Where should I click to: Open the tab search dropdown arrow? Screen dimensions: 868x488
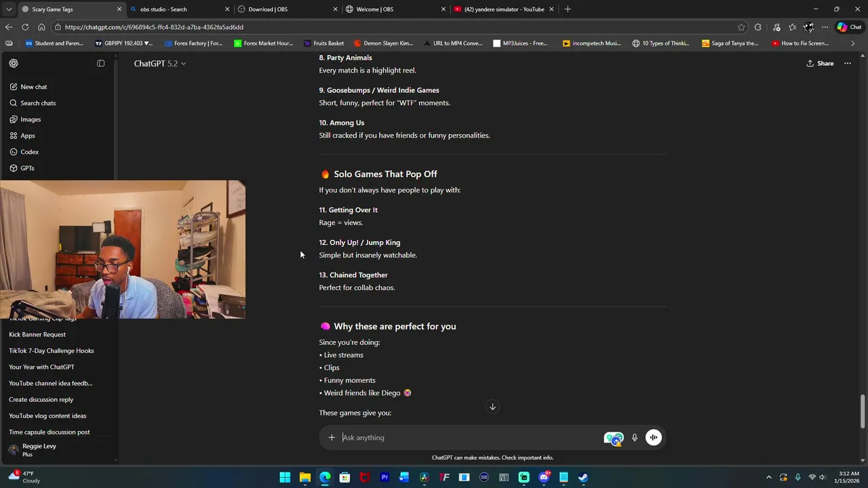[x=8, y=9]
